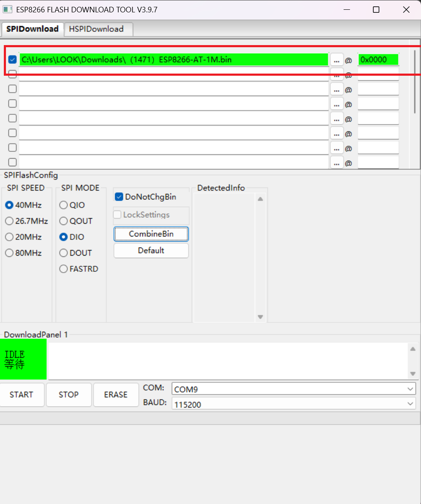Close the flash download tool window
The width and height of the screenshot is (421, 504).
(x=406, y=10)
